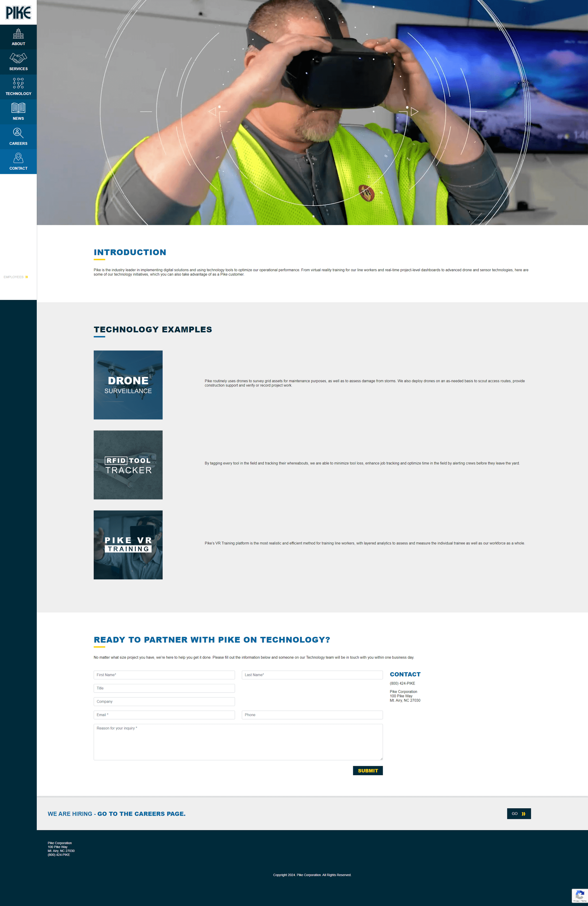This screenshot has height=906, width=588.
Task: Click the footer Pike Corporation address
Action: [61, 849]
